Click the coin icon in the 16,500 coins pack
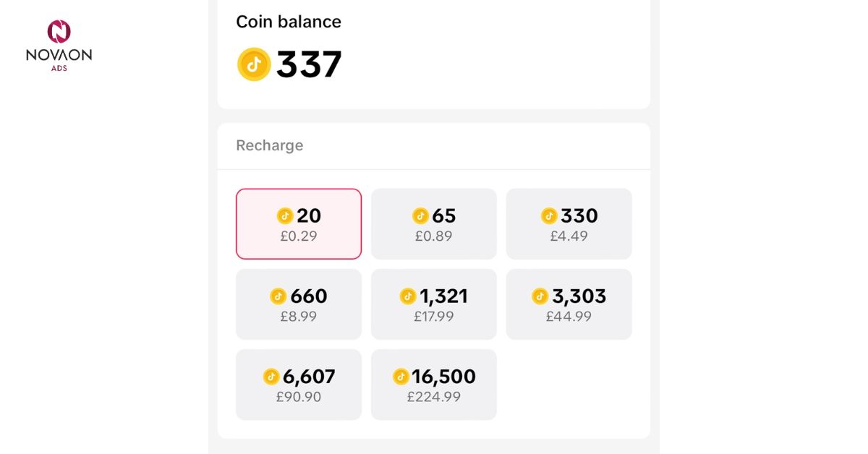868x454 pixels. coord(401,377)
